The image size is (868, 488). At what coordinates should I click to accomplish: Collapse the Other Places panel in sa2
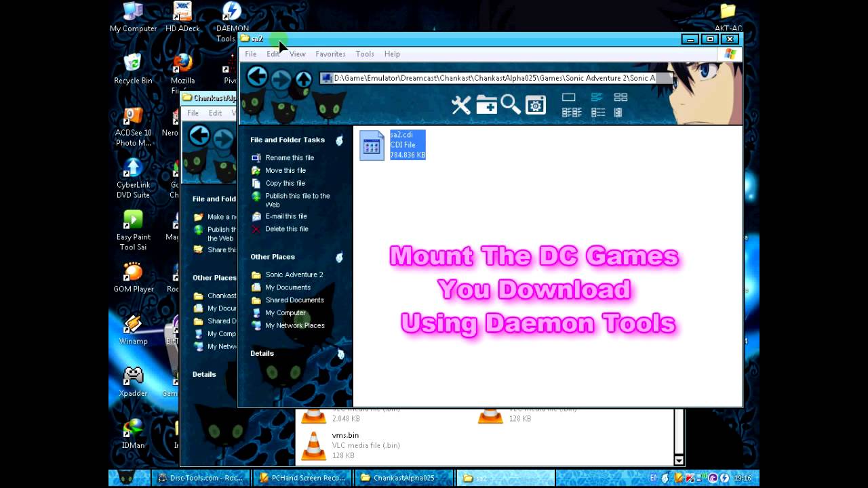coord(339,257)
